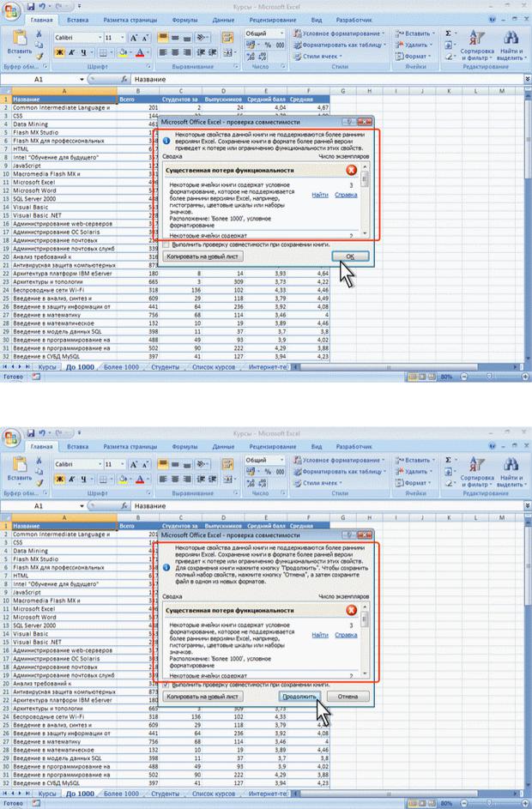Uncheck the compatibility-on-save checkbox above the Продолжить button

pos(166,685)
